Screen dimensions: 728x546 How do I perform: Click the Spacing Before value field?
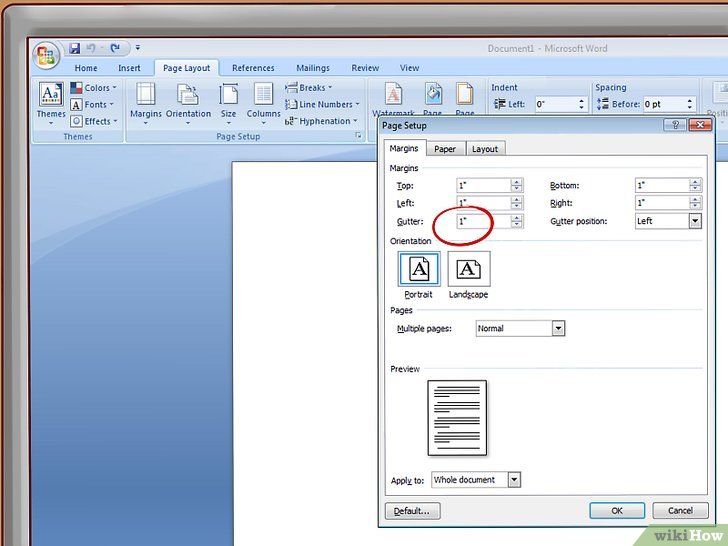[663, 104]
